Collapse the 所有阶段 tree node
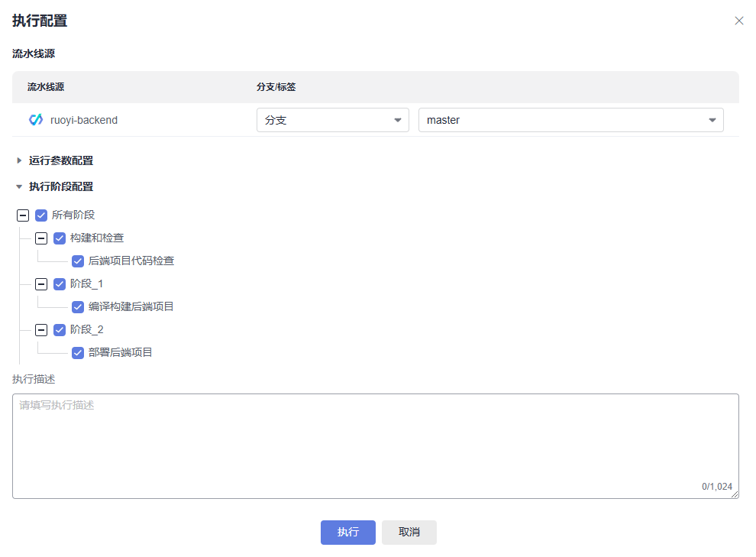Viewport: 756px width, 557px height. tap(23, 215)
